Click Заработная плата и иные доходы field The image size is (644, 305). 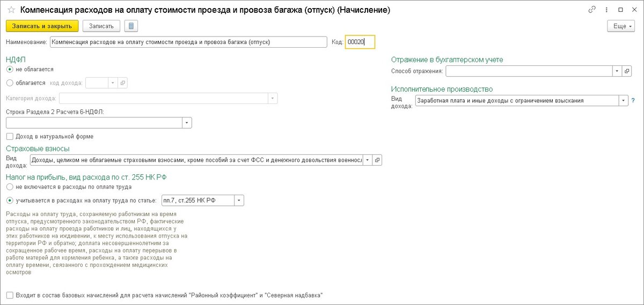[x=517, y=100]
